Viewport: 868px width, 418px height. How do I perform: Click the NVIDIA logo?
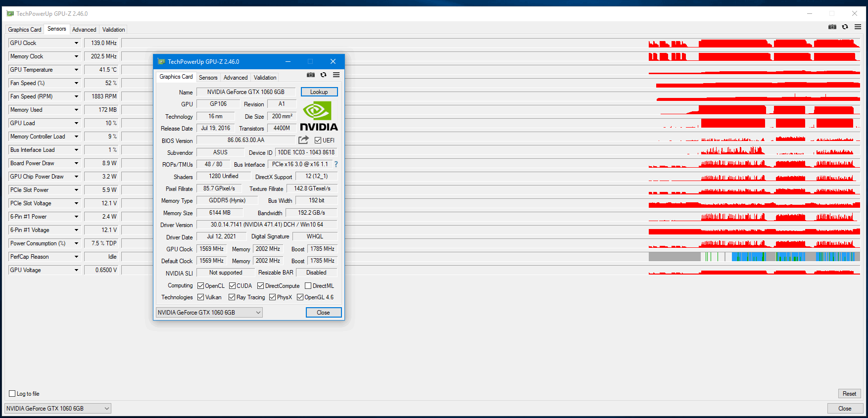pos(319,116)
